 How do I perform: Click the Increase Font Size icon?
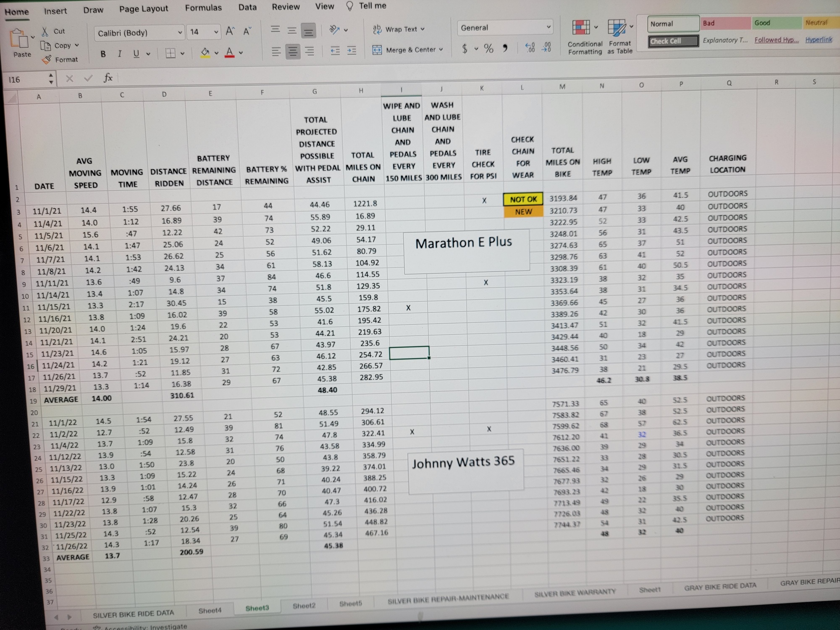click(x=230, y=31)
